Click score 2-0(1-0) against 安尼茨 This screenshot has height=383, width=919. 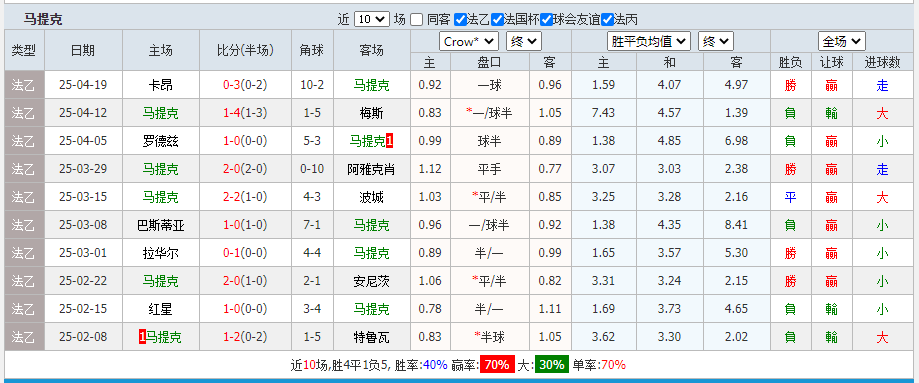[x=245, y=281]
